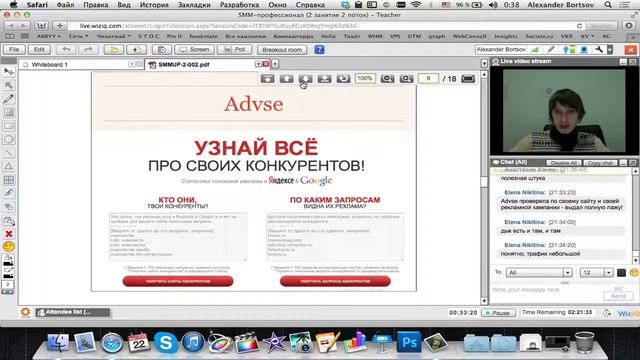Open Safari Закладки menu
The width and height of the screenshot is (640, 360).
click(x=194, y=5)
